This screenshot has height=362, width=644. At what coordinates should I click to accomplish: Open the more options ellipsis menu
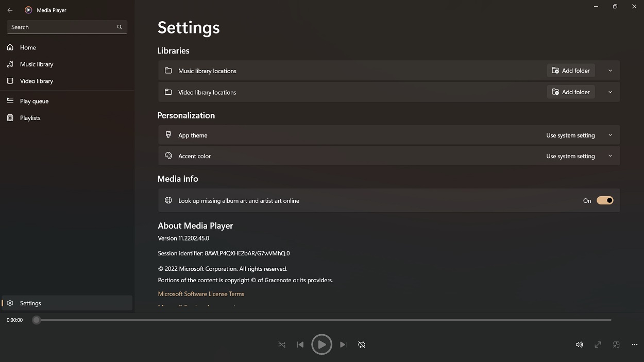point(635,344)
